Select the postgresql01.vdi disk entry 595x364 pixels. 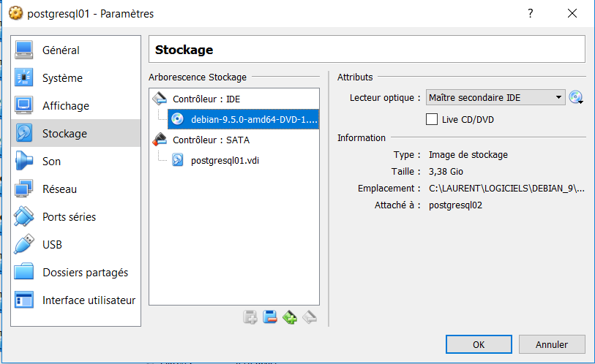225,160
